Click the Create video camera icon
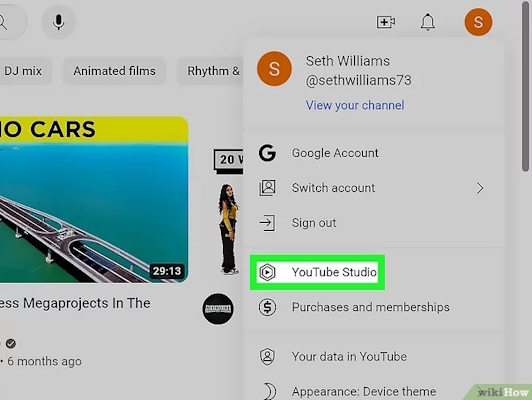This screenshot has height=400, width=532. 386,22
